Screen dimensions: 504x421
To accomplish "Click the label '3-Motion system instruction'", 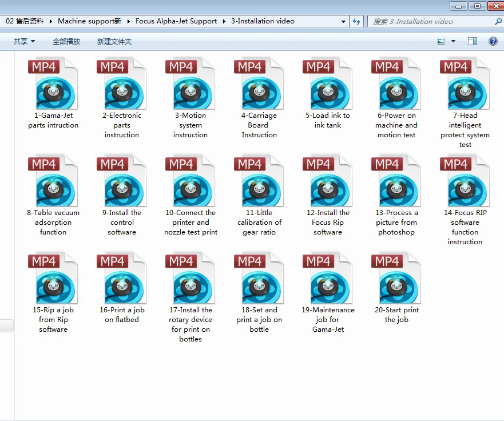I will click(191, 125).
